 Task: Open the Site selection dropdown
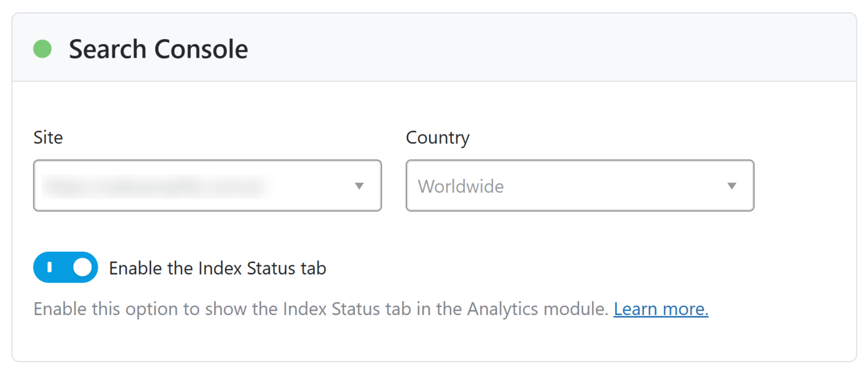[x=207, y=186]
